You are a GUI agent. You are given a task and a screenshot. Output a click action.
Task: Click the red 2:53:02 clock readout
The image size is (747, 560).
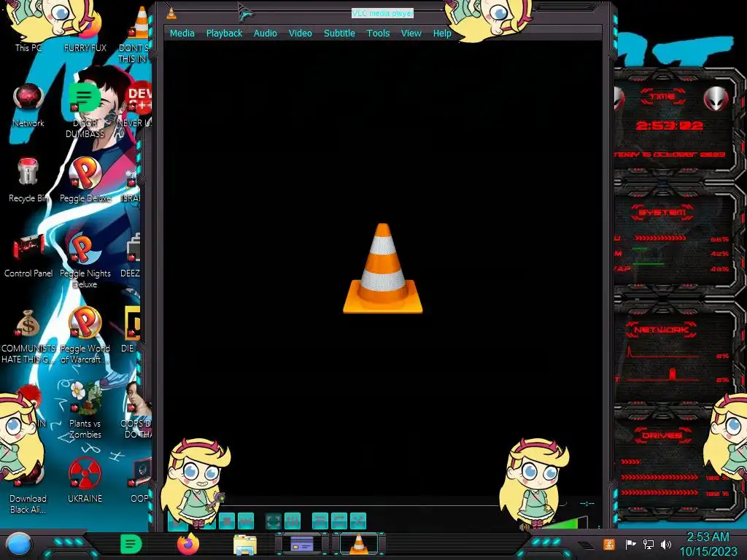tap(670, 125)
